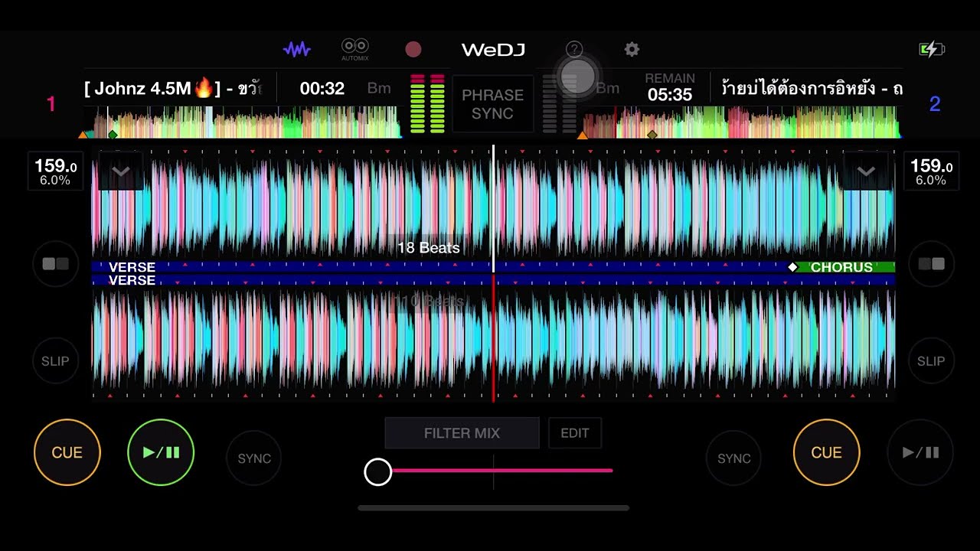Open the FILTER MIX mode selector
The height and width of the screenshot is (551, 980).
[x=462, y=433]
